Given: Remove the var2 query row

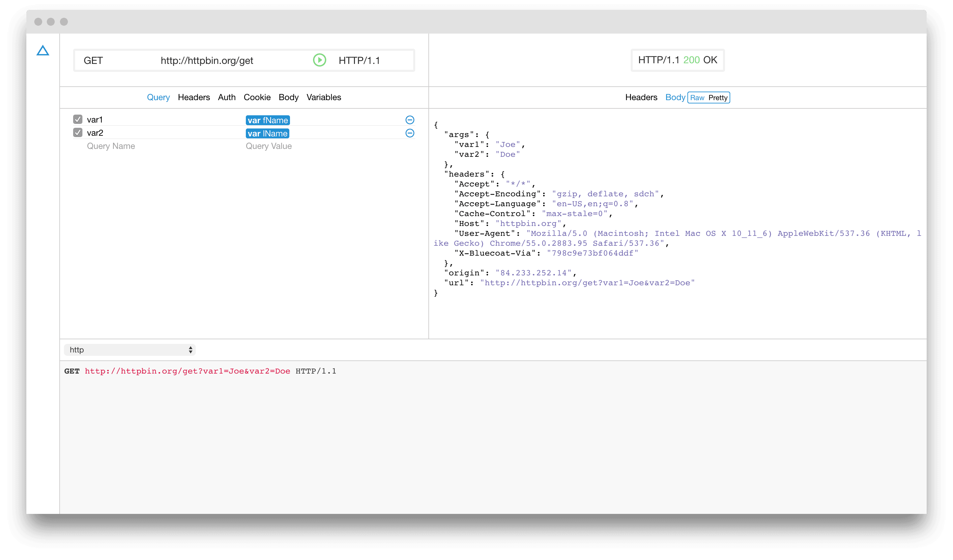Looking at the screenshot, I should click(x=410, y=133).
